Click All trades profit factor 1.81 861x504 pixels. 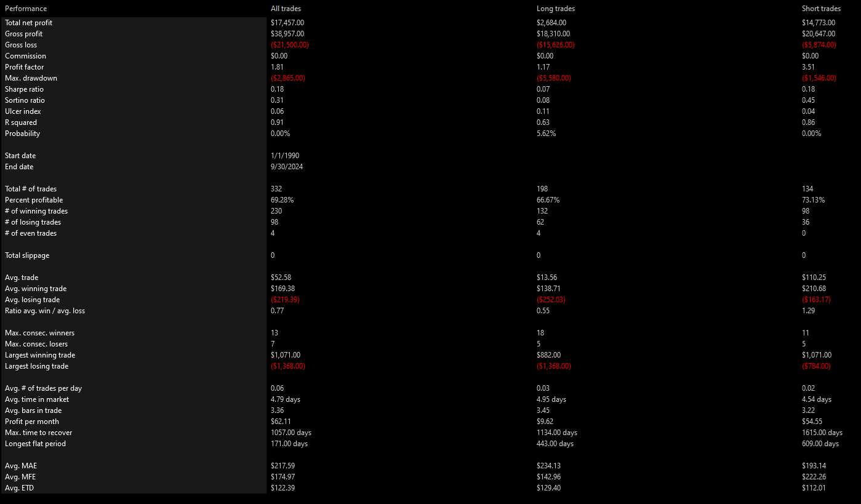(x=277, y=67)
